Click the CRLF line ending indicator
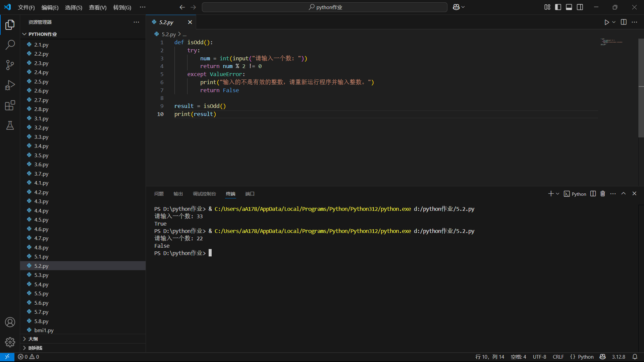 pyautogui.click(x=558, y=357)
